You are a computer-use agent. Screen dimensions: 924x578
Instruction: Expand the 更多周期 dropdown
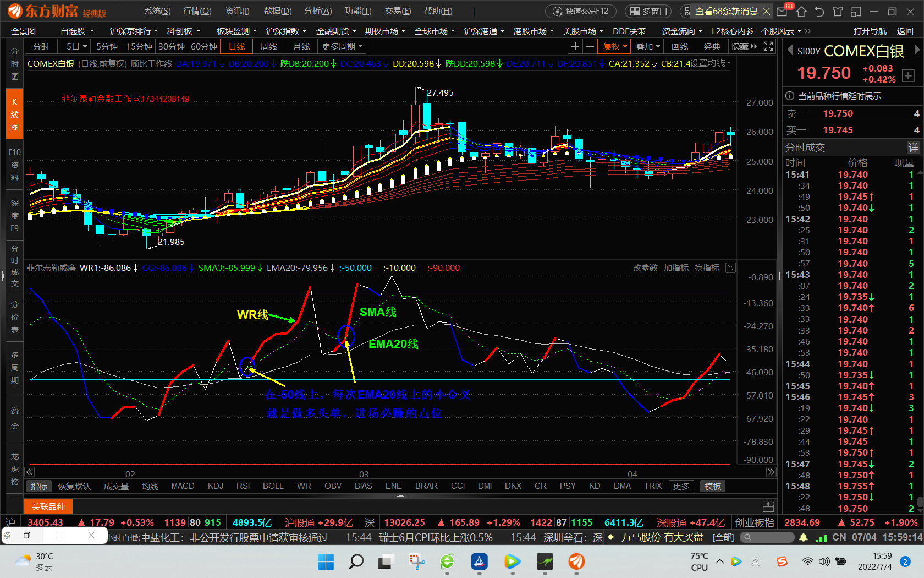(342, 47)
